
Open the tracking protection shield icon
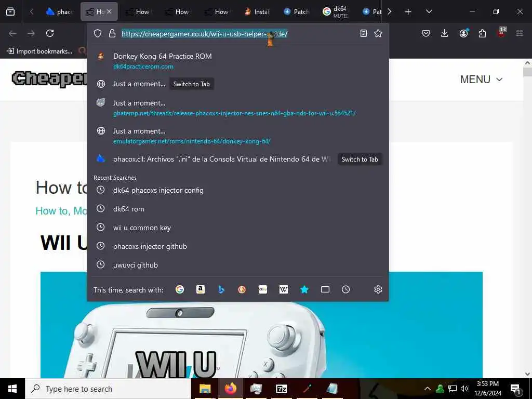tap(98, 33)
